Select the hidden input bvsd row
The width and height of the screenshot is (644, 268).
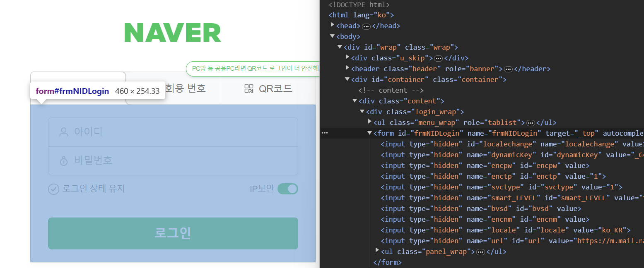pyautogui.click(x=481, y=208)
